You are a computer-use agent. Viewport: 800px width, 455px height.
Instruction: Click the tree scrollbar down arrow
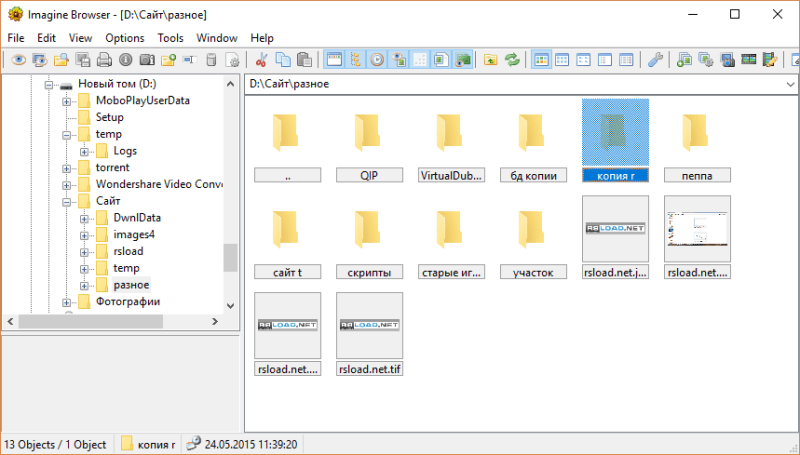pyautogui.click(x=231, y=306)
